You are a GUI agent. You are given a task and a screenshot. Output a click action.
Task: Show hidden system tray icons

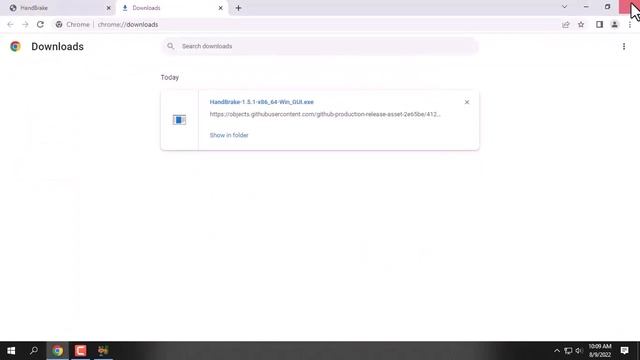click(557, 351)
